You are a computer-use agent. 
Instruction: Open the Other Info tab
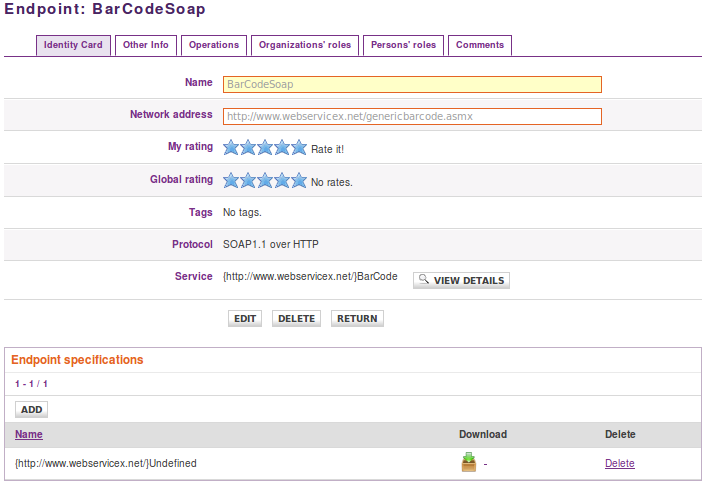click(x=146, y=45)
